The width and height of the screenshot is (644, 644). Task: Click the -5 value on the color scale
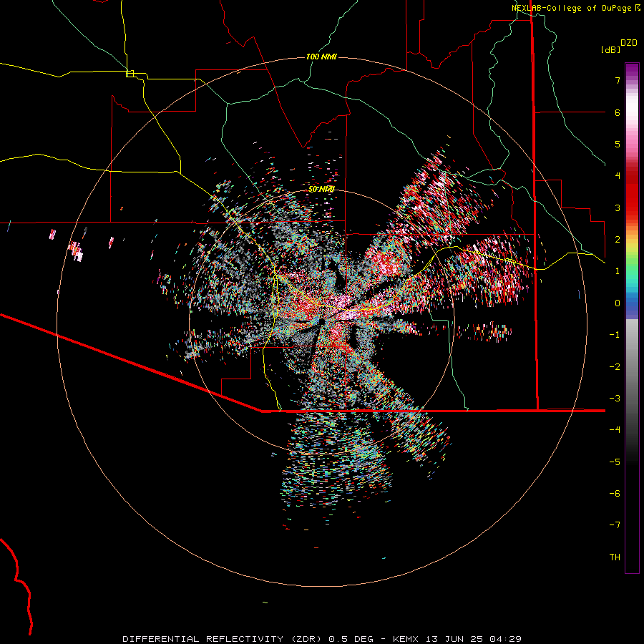615,462
